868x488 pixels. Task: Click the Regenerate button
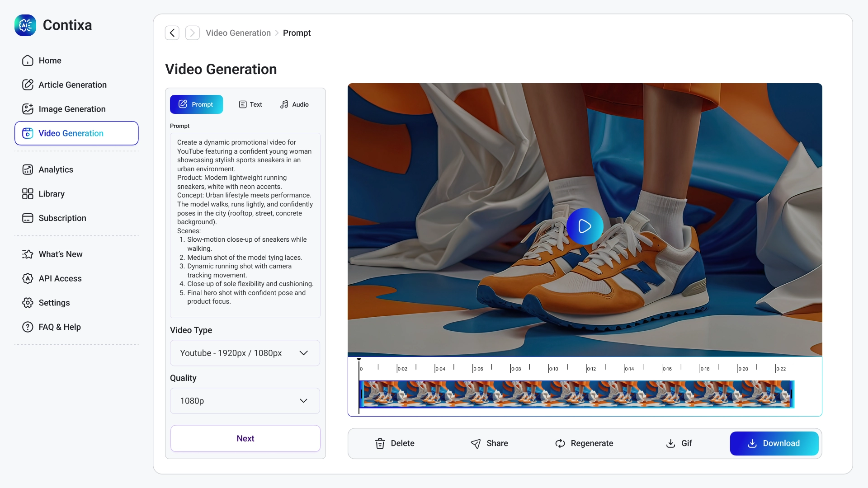tap(584, 443)
